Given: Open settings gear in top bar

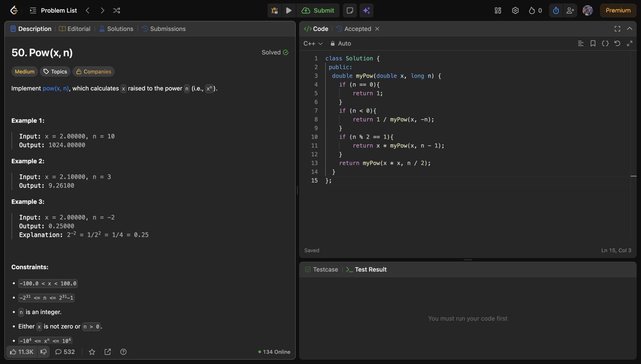Looking at the screenshot, I should point(515,10).
